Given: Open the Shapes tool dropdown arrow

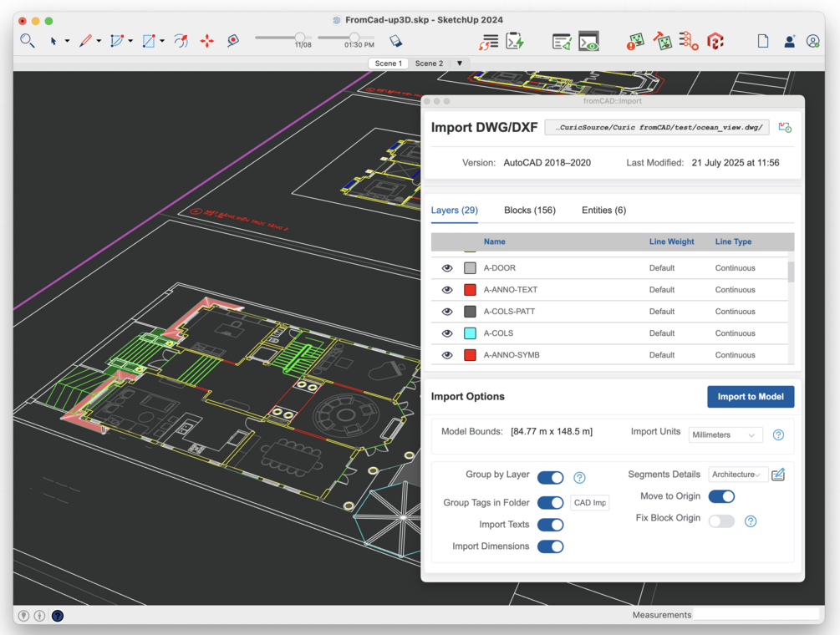Looking at the screenshot, I should (x=130, y=41).
